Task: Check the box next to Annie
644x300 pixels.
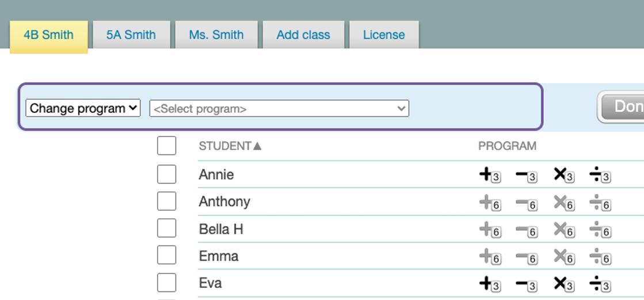Action: coord(166,174)
